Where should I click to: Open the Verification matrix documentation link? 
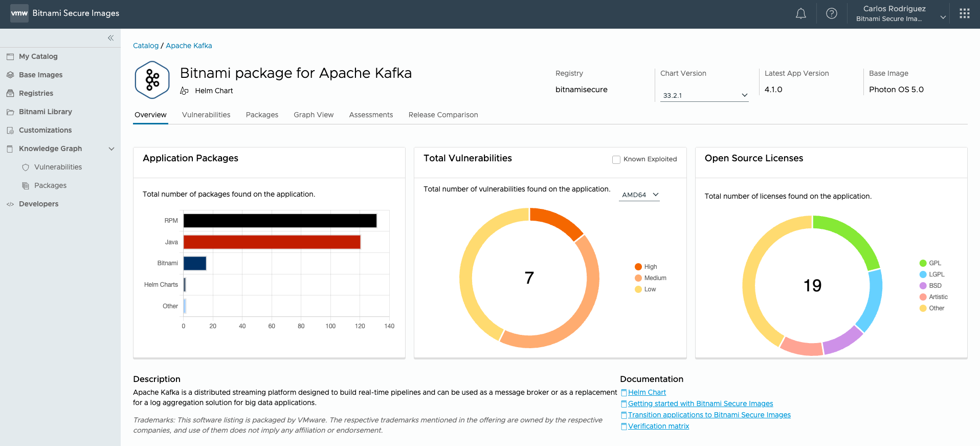(x=658, y=426)
